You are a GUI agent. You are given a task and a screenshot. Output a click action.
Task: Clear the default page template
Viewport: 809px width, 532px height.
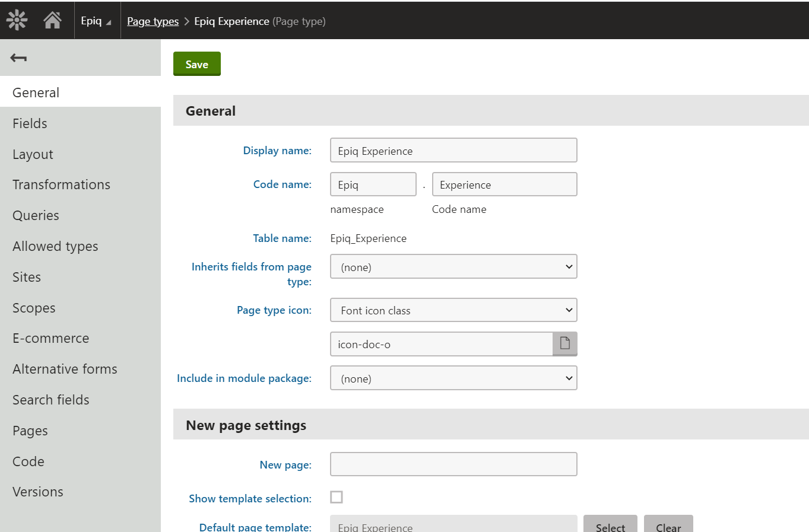668,527
